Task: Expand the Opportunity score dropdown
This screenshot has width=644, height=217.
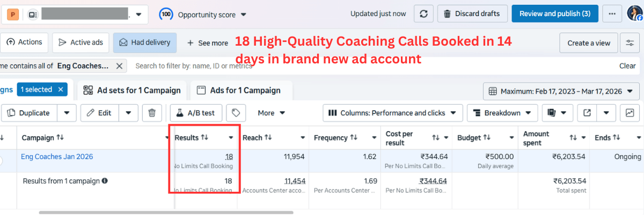Action: pos(244,15)
